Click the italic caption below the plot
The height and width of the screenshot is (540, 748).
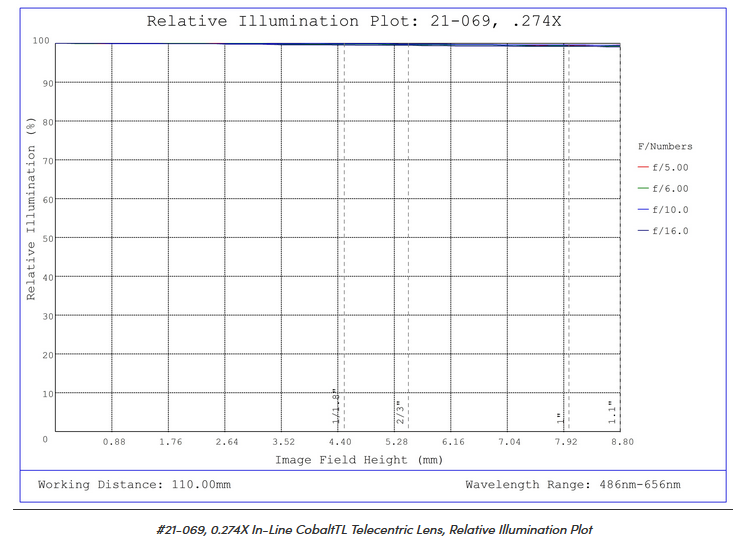point(374,527)
